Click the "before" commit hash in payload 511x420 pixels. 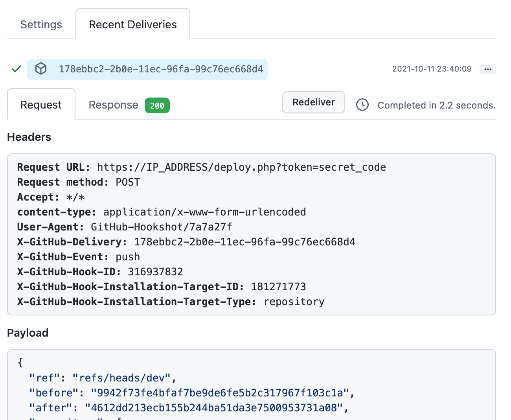220,393
